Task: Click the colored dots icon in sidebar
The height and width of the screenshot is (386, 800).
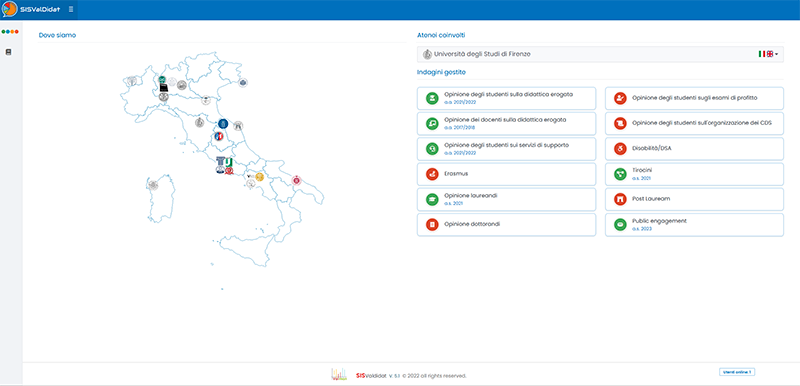Action: click(10, 32)
